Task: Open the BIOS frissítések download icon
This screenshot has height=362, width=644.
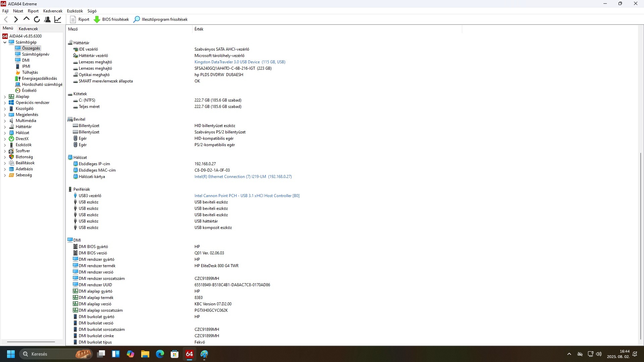Action: point(97,19)
